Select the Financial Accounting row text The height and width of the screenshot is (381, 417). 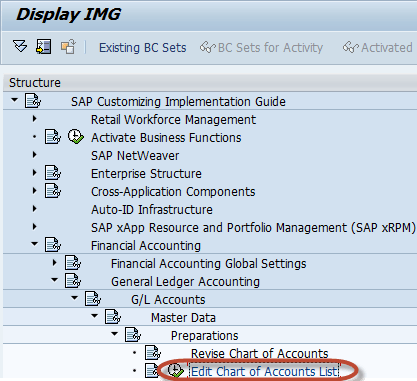point(146,245)
